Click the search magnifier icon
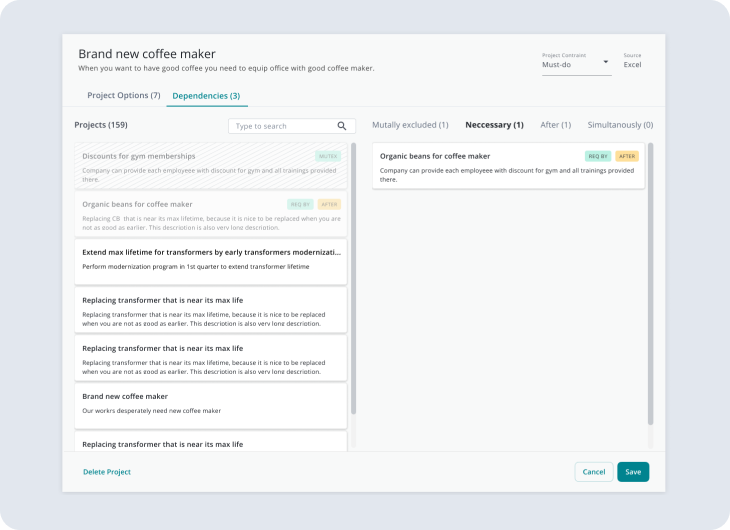This screenshot has width=730, height=530. [342, 126]
